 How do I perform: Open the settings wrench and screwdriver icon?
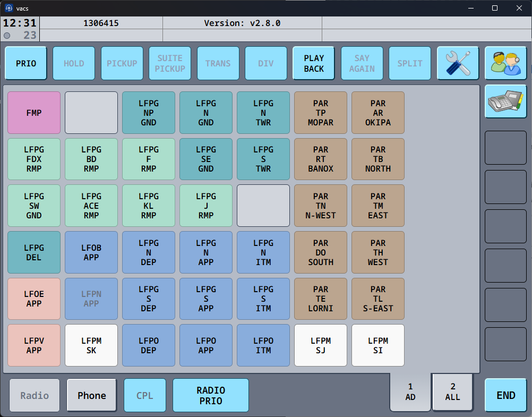pos(458,63)
